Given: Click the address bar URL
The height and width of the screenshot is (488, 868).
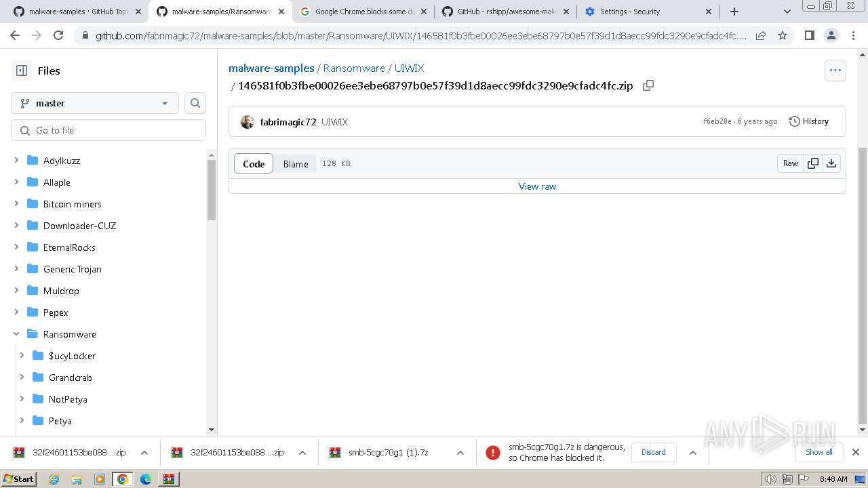Looking at the screenshot, I should tap(420, 35).
